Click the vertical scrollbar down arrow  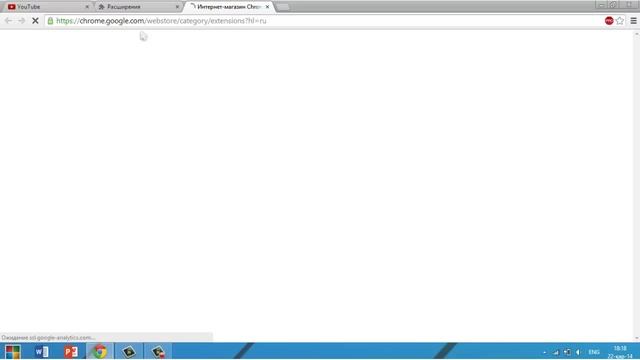point(637,338)
